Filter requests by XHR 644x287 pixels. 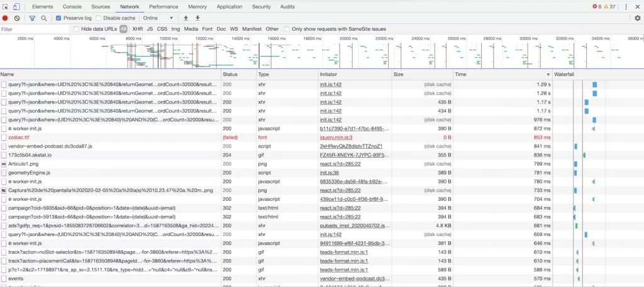click(x=138, y=29)
